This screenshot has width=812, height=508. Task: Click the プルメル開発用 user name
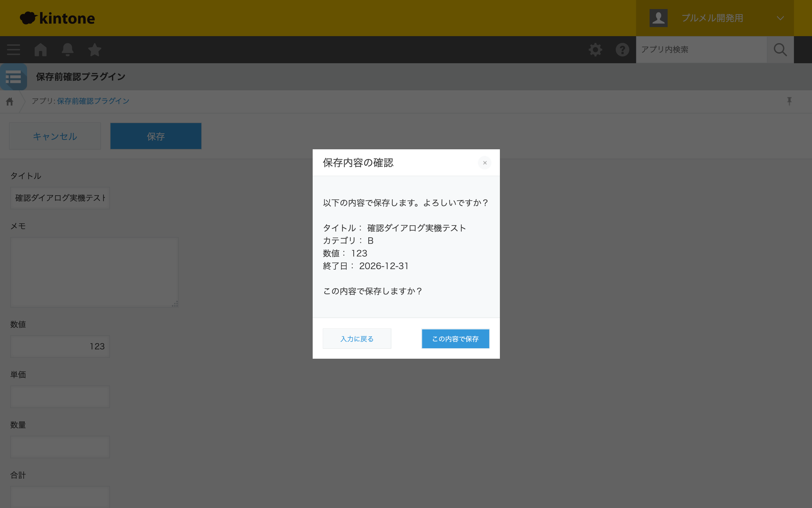coord(712,18)
